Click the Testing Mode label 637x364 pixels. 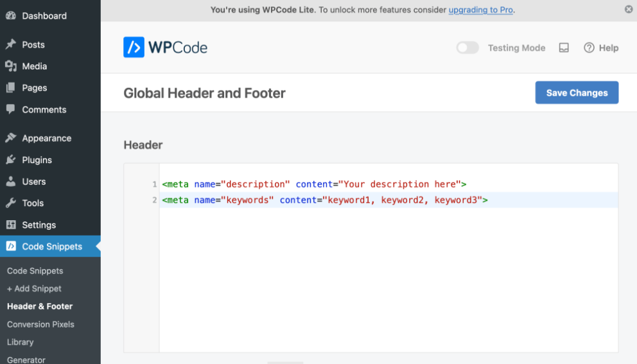516,48
